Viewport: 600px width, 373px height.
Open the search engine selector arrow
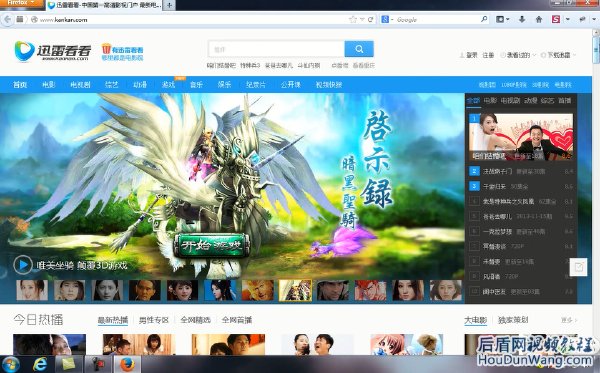coord(392,20)
